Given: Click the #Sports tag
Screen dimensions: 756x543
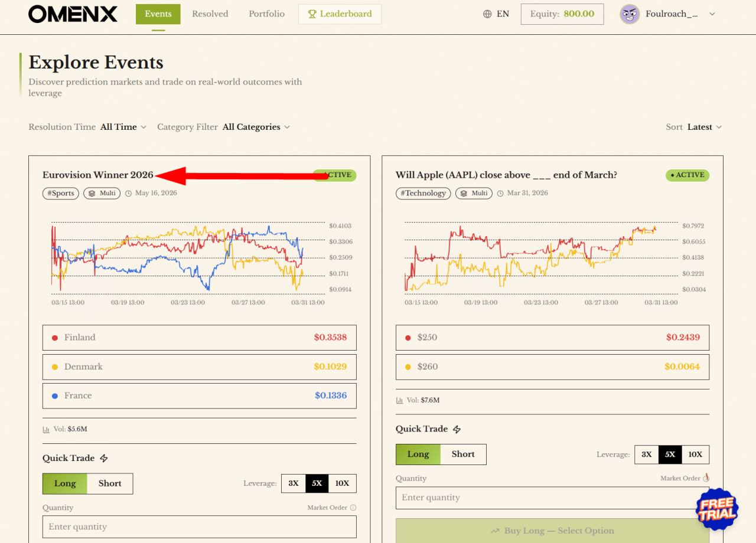Looking at the screenshot, I should tap(61, 193).
